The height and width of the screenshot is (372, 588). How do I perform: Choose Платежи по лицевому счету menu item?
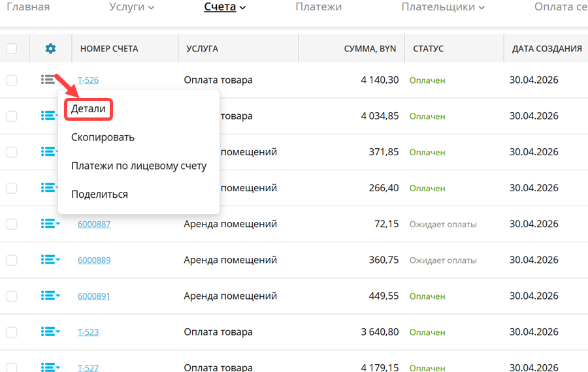(x=139, y=166)
